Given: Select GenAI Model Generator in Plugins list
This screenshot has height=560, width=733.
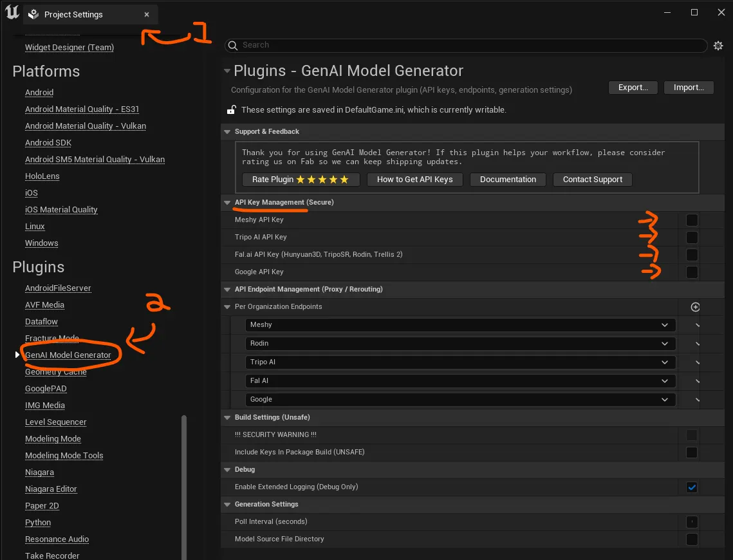Looking at the screenshot, I should [x=68, y=355].
